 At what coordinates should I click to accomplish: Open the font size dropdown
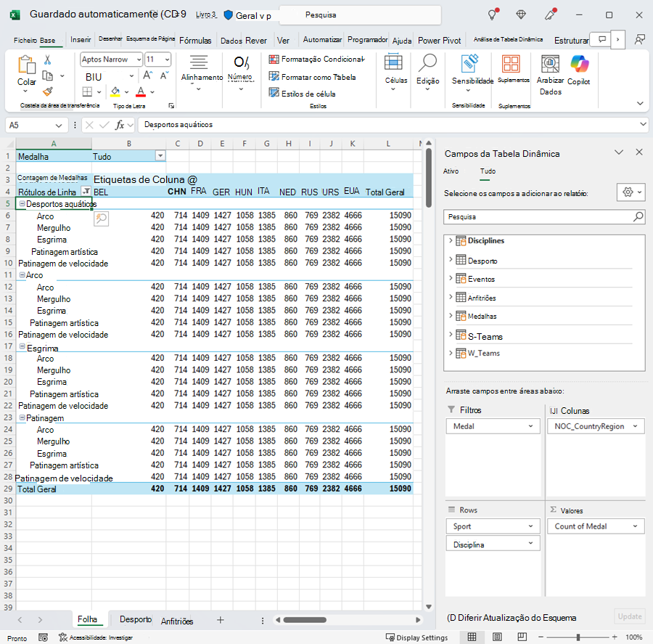pos(167,60)
